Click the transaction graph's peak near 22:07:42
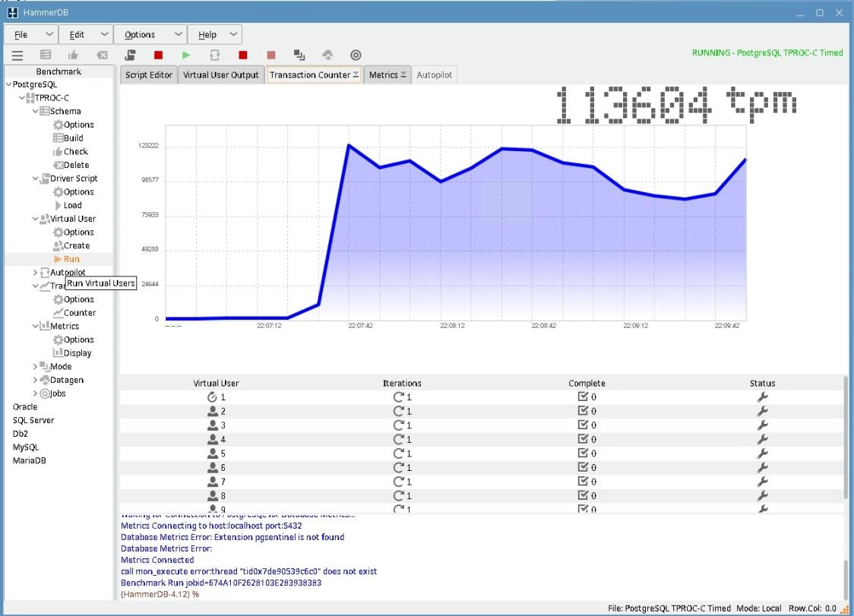 pyautogui.click(x=348, y=145)
